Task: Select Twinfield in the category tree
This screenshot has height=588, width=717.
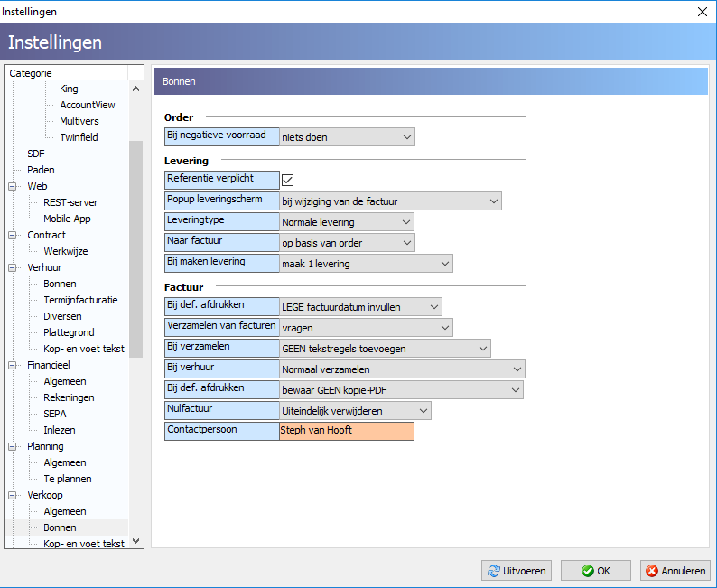Action: click(79, 137)
